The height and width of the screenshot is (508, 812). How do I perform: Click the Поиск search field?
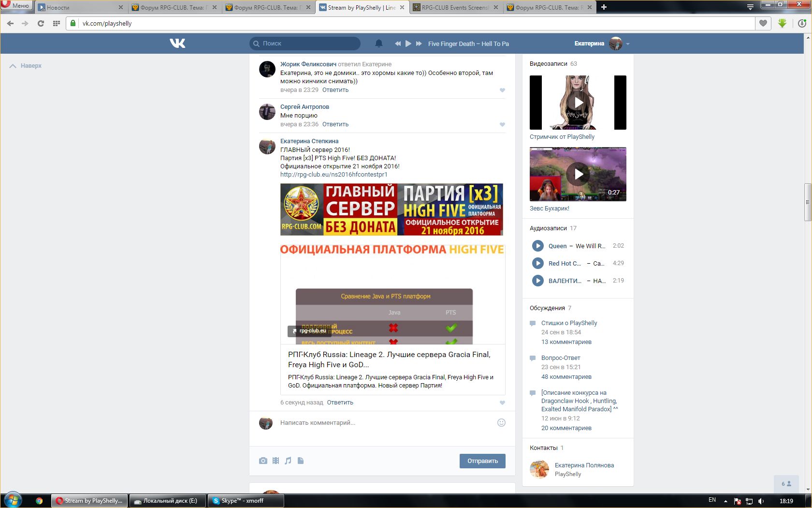tap(305, 44)
